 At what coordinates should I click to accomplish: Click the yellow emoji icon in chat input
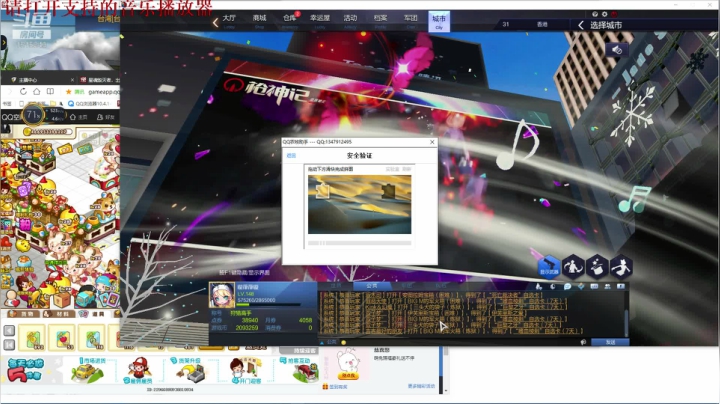tap(343, 342)
